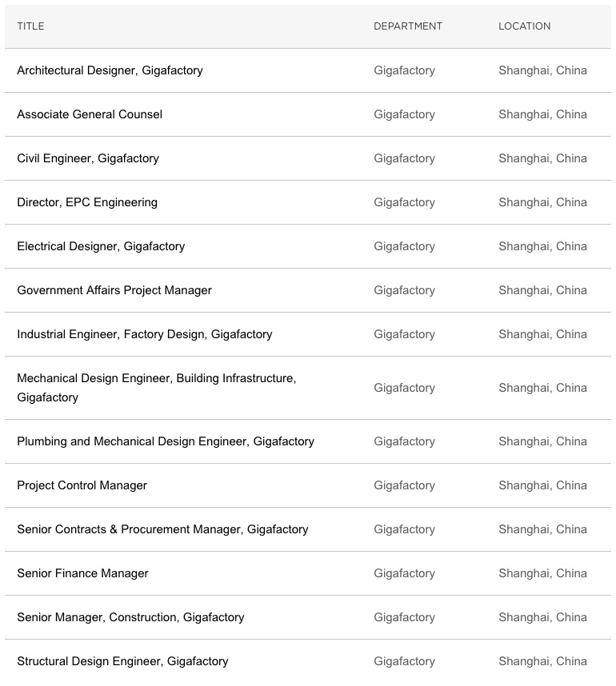Image resolution: width=616 pixels, height=686 pixels.
Task: Open Plumbing and Mechanical Design Engineer listing
Action: pyautogui.click(x=166, y=441)
